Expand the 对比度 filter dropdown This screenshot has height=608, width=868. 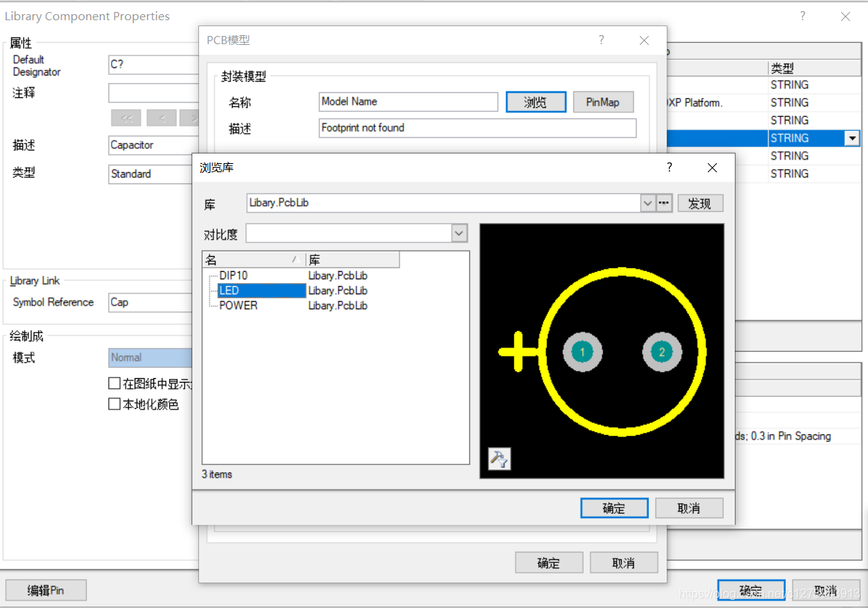459,234
